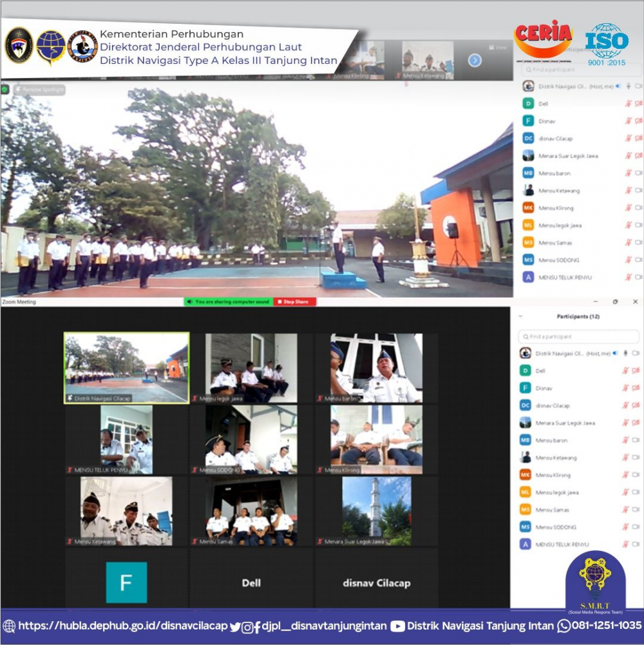The image size is (644, 645).
Task: Click the ISO 9001:2015 logo
Action: [607, 44]
